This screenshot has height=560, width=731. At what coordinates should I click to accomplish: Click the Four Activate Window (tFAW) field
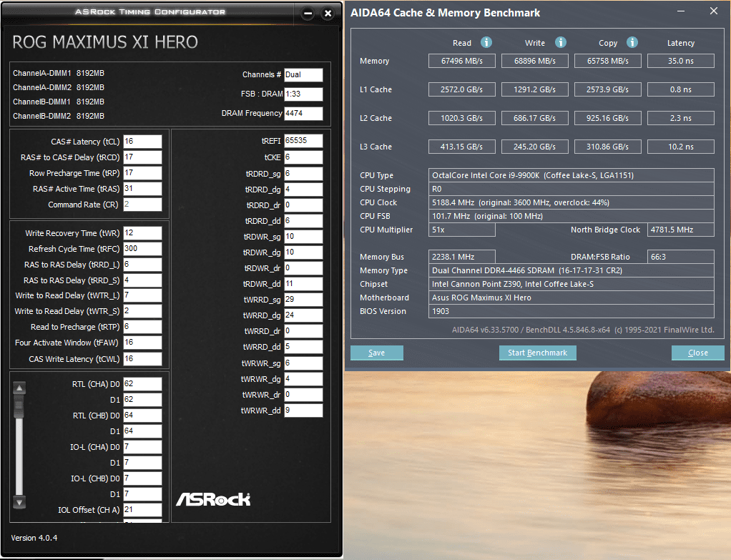pos(142,343)
